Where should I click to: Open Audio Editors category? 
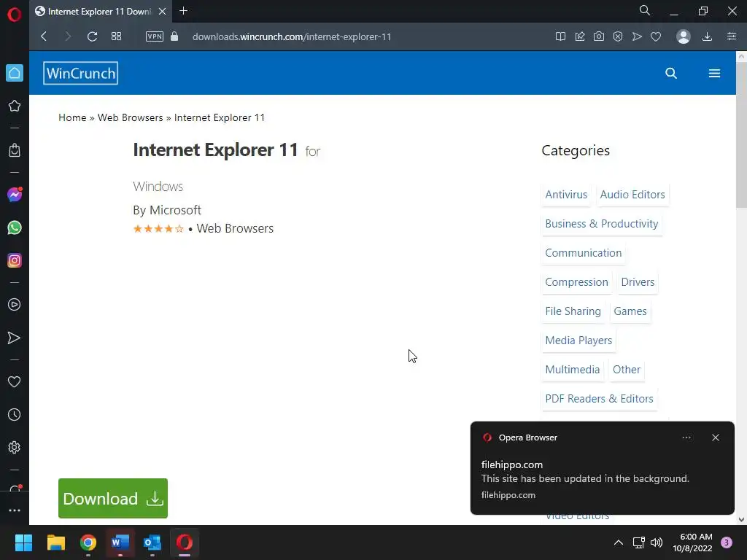click(632, 195)
